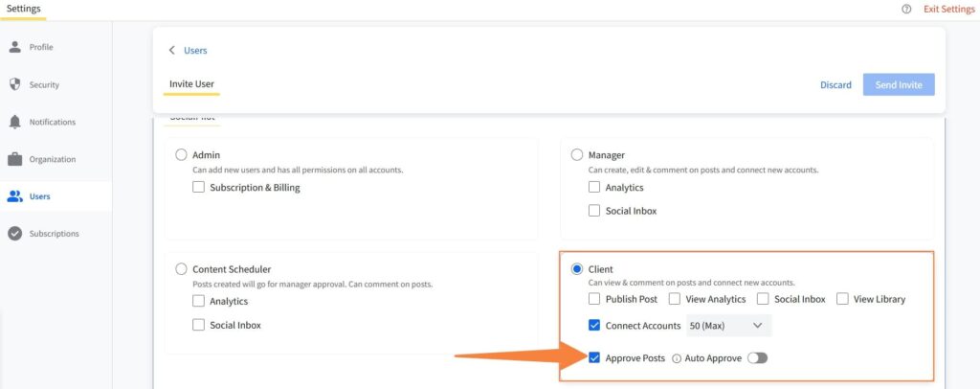The width and height of the screenshot is (980, 389).
Task: Switch to the Invite User tab
Action: coord(191,84)
